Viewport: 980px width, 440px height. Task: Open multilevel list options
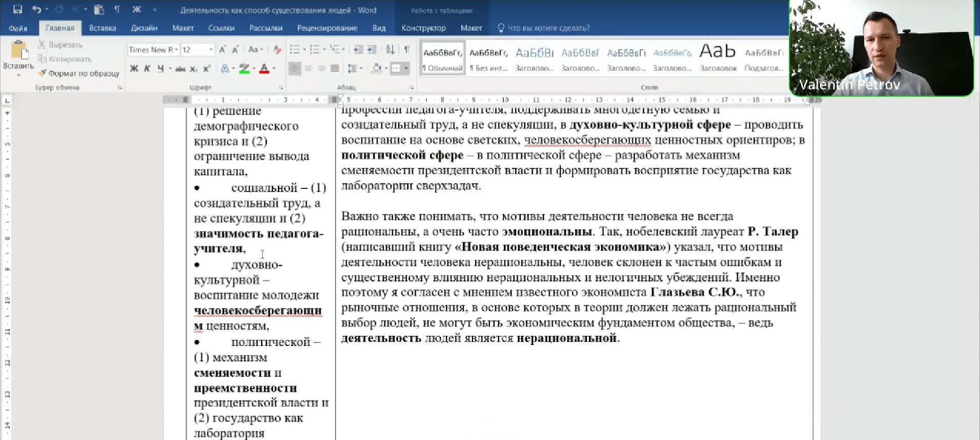(335, 49)
